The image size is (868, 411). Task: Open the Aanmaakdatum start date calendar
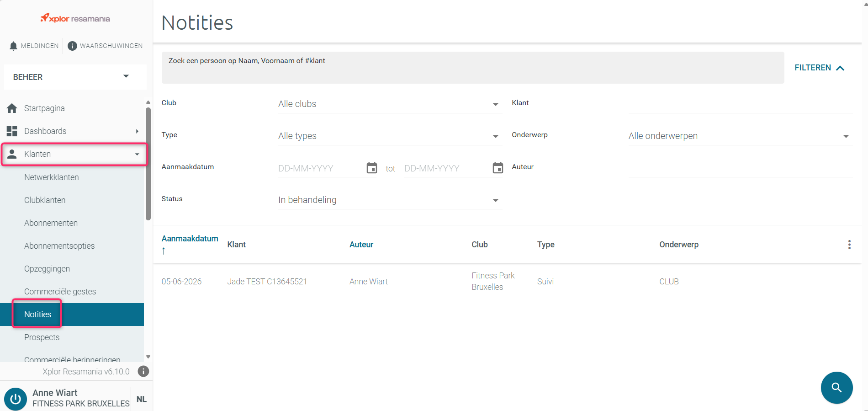372,168
